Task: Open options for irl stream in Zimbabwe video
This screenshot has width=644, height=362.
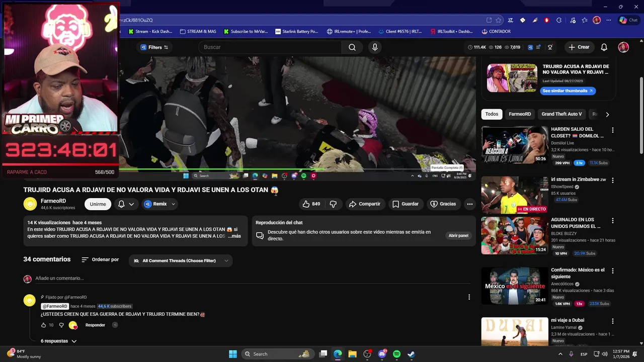Action: (612, 180)
